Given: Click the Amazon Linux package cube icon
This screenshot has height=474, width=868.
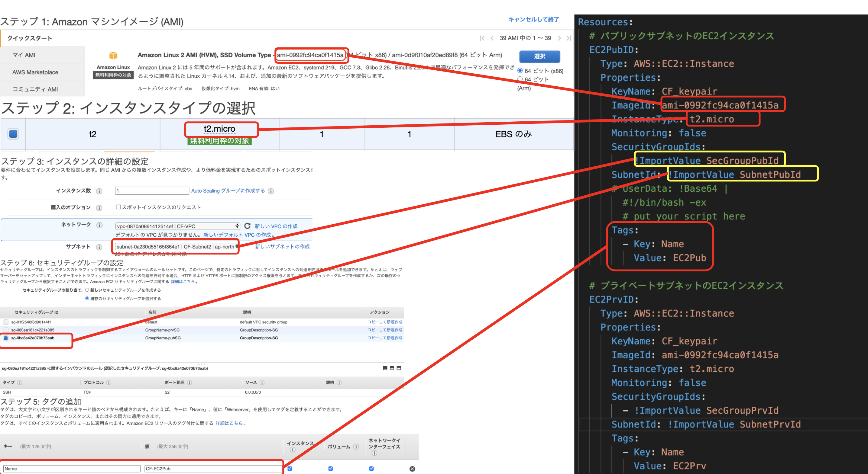Looking at the screenshot, I should tap(113, 55).
